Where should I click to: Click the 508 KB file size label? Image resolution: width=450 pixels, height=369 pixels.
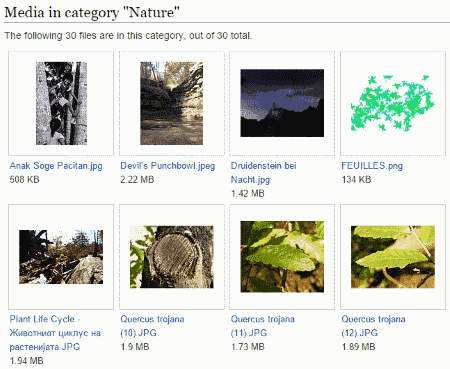click(x=24, y=180)
